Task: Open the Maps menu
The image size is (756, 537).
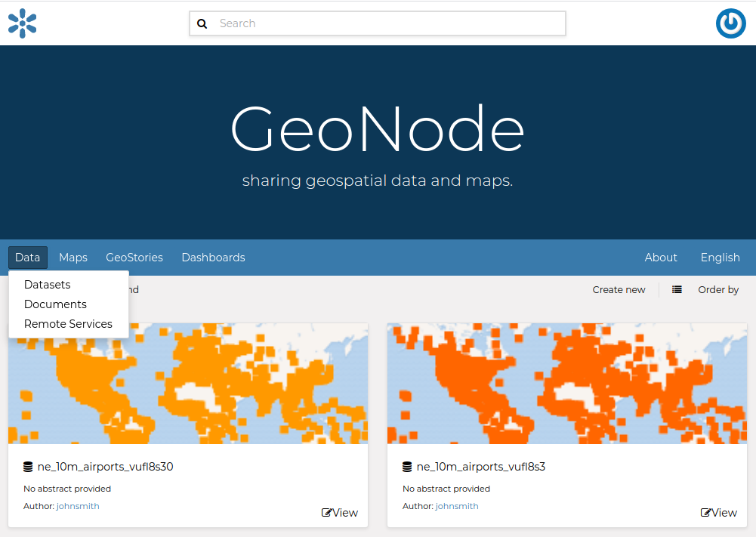Action: click(x=73, y=258)
